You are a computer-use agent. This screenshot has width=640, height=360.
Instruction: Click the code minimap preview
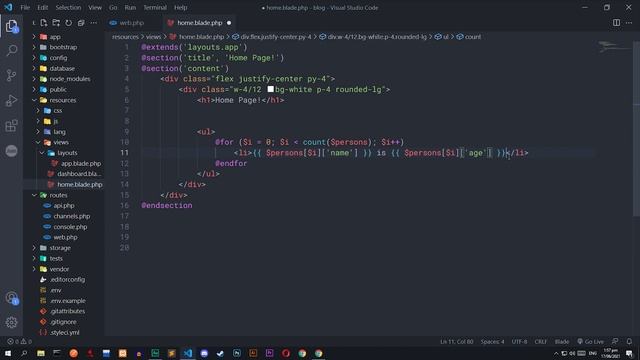point(614,47)
